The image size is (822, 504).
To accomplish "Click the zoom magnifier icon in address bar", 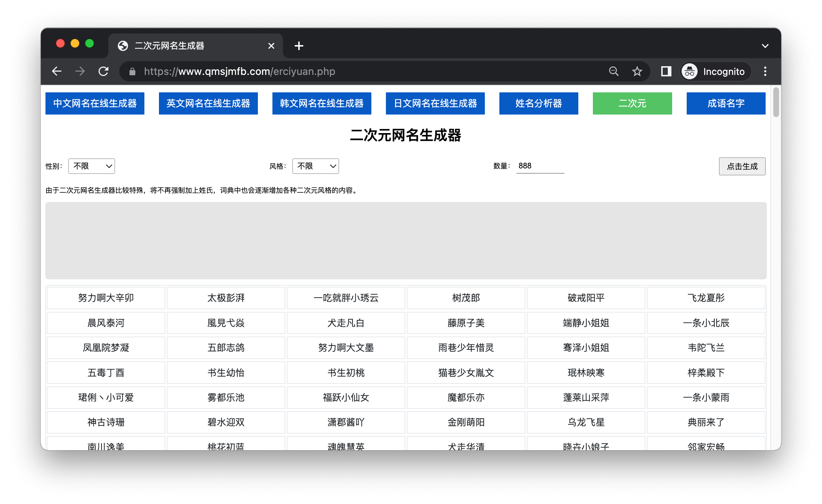I will [614, 71].
